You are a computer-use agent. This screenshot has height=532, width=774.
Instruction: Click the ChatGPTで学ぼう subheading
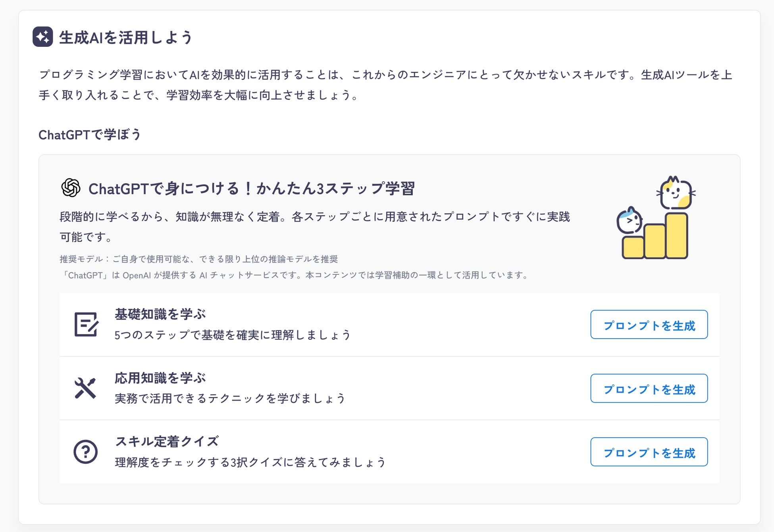point(90,135)
